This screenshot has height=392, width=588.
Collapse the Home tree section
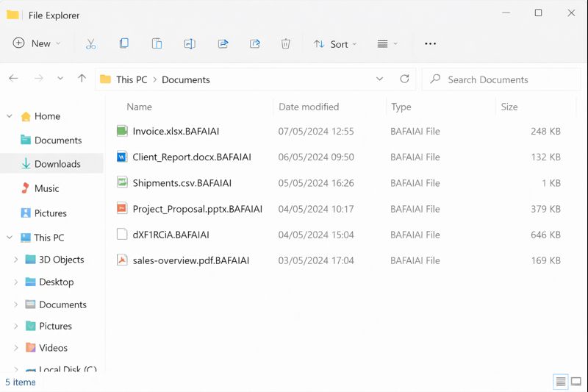click(10, 116)
